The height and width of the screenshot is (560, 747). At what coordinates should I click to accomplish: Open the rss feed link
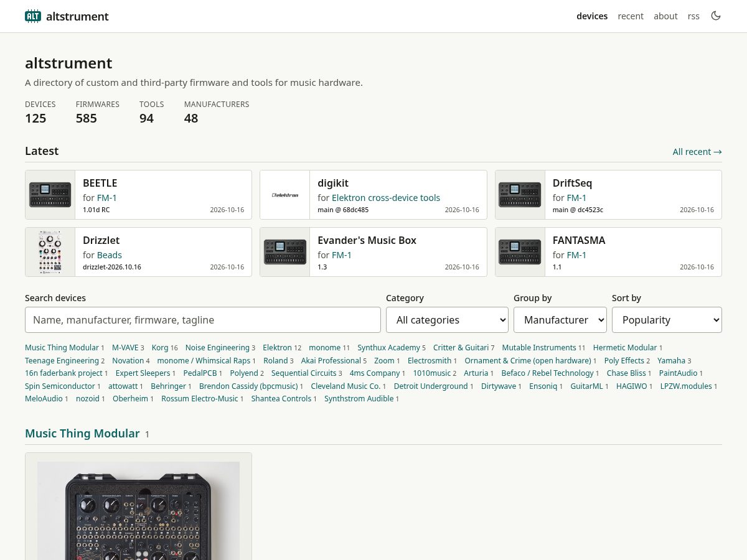(693, 16)
